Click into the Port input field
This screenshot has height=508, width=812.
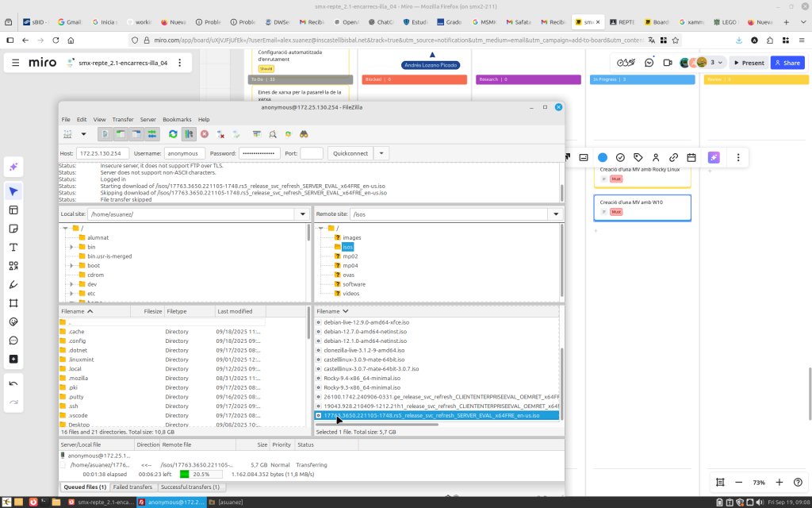click(312, 153)
